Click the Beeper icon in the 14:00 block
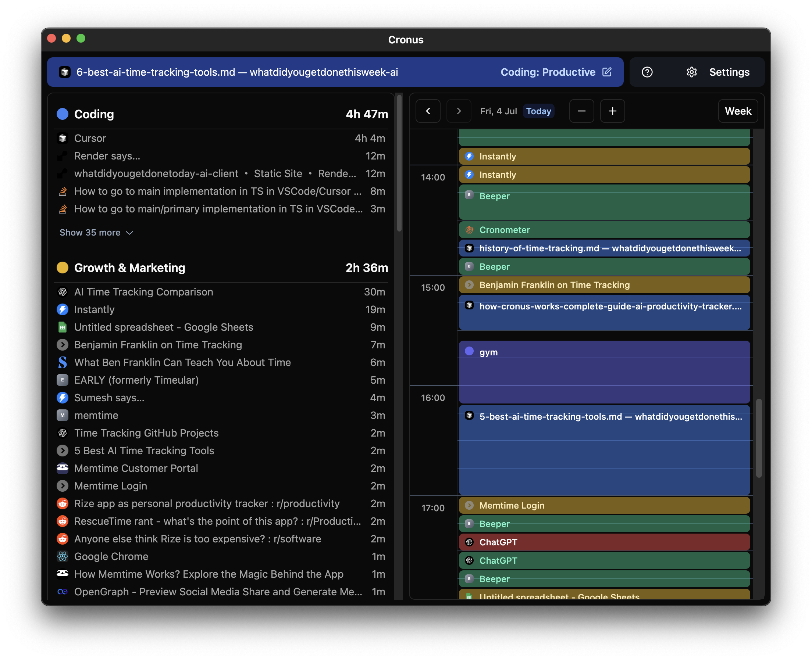The image size is (812, 660). tap(470, 195)
